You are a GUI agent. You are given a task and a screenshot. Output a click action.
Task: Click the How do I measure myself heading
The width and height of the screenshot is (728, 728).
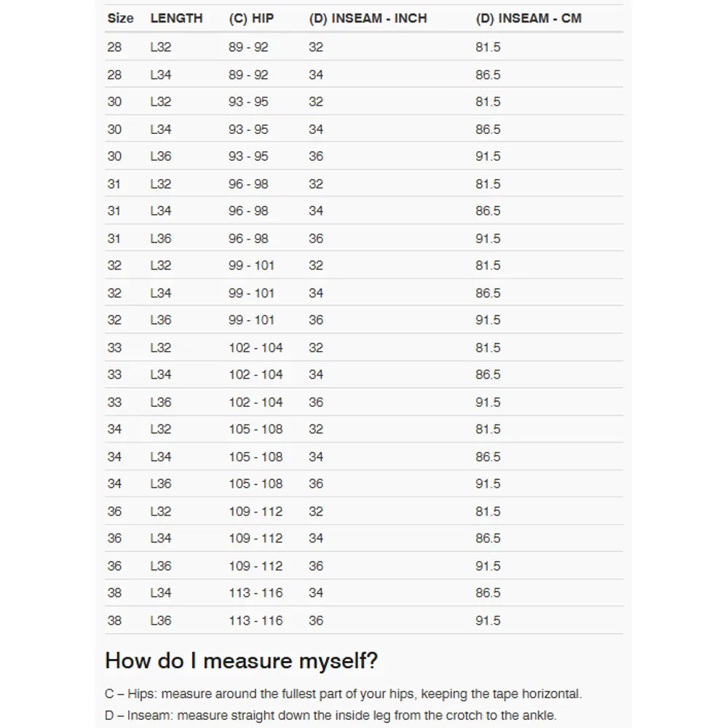tap(241, 661)
